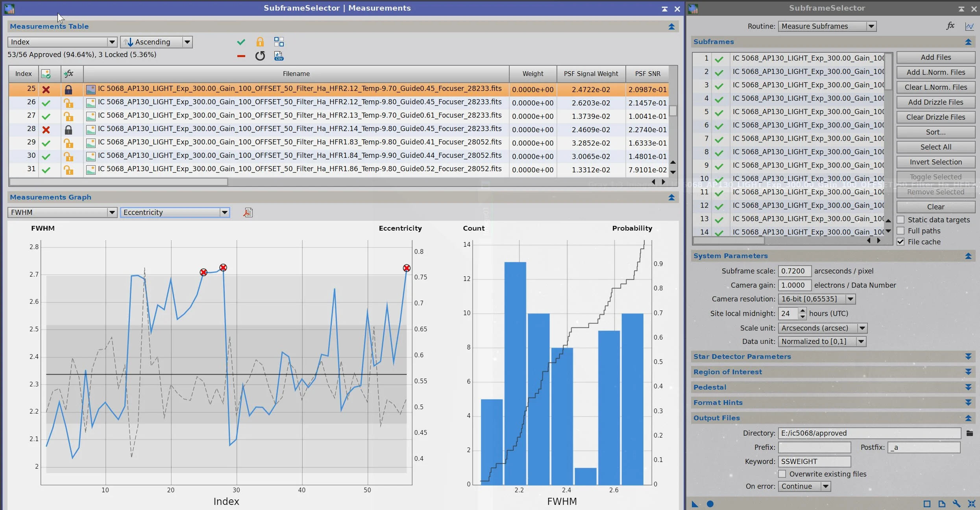Viewport: 980px width, 510px height.
Task: Click the Filename column header
Action: point(296,74)
